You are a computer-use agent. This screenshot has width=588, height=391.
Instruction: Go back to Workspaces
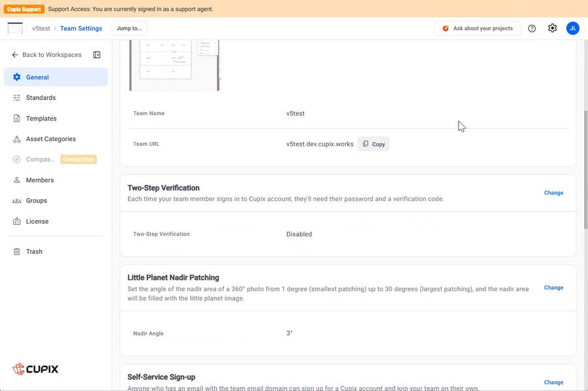pyautogui.click(x=46, y=55)
